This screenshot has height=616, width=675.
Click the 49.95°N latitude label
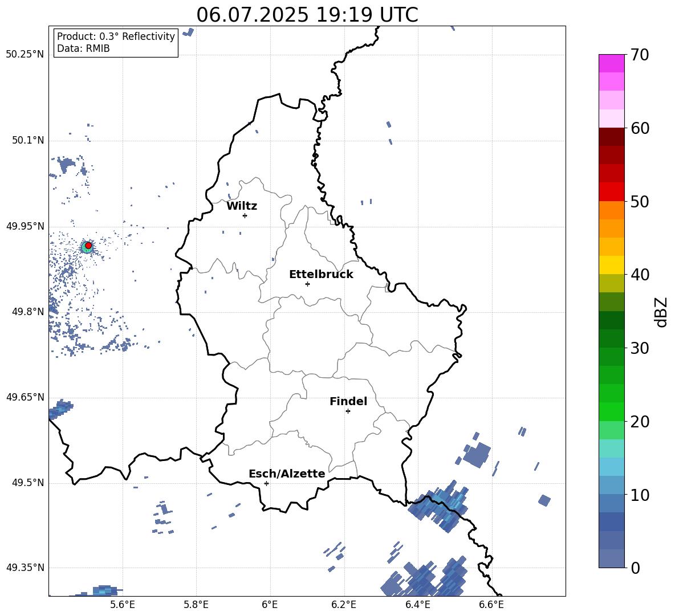pyautogui.click(x=25, y=226)
